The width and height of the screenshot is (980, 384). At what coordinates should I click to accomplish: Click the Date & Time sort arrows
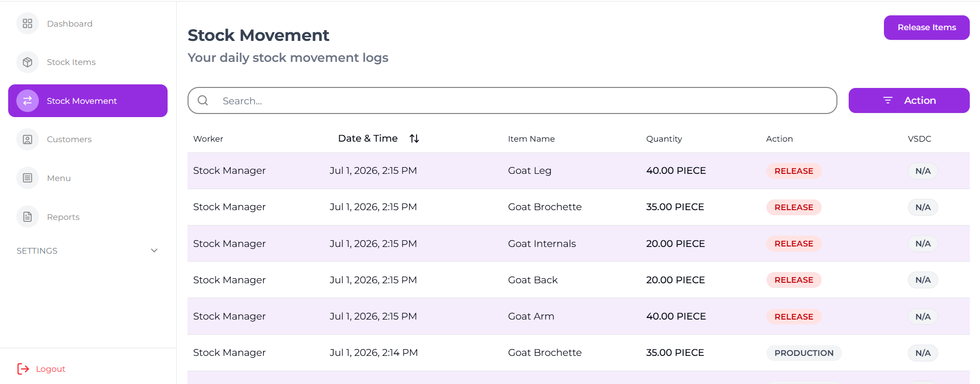tap(414, 139)
